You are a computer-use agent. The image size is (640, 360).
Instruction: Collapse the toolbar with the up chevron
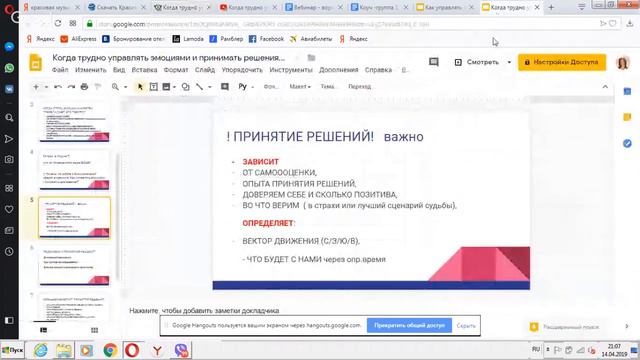[605, 87]
